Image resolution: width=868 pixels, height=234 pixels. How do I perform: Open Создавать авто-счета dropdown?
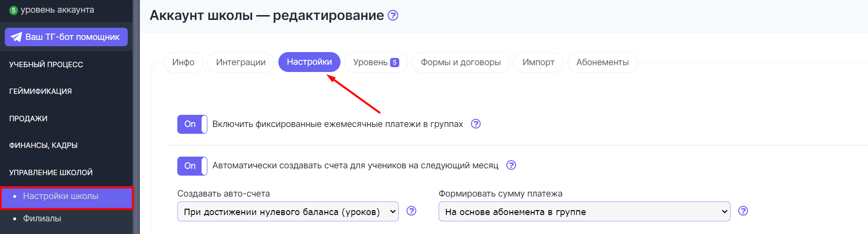288,212
